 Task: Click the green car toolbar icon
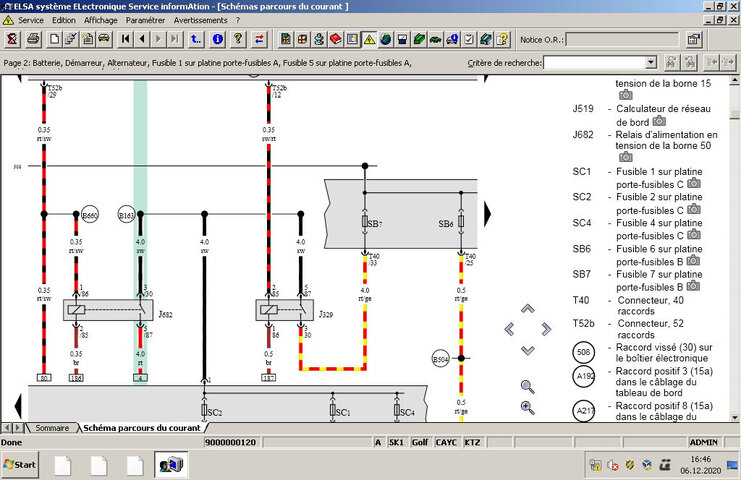click(435, 39)
